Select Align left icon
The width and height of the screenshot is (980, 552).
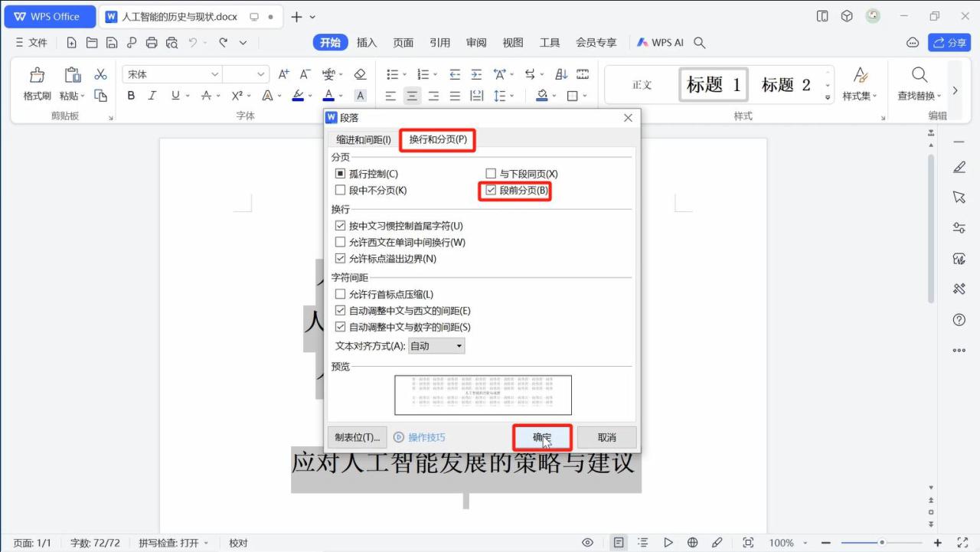pos(390,96)
